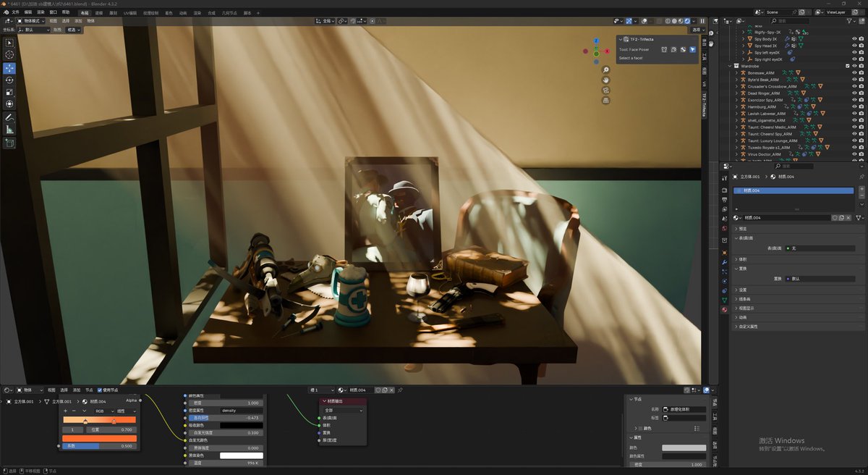Click the orange color ramp stop swatch
868x475 pixels.
click(99, 438)
